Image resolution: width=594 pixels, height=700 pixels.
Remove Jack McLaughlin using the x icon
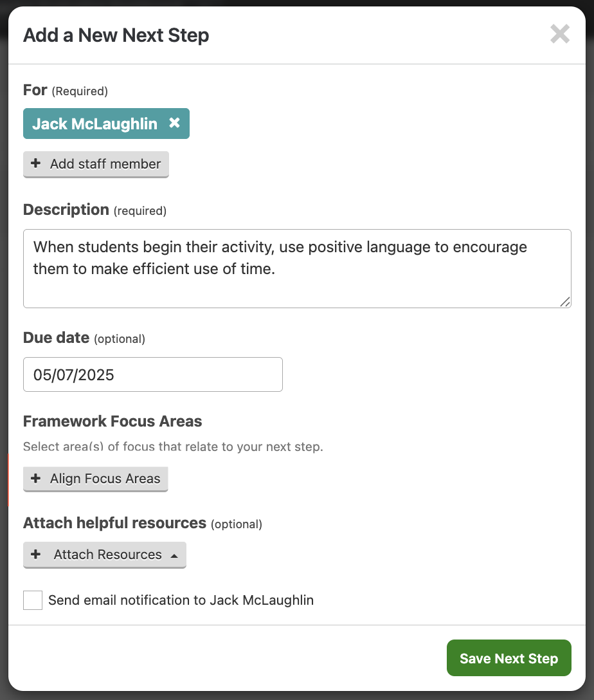point(174,123)
